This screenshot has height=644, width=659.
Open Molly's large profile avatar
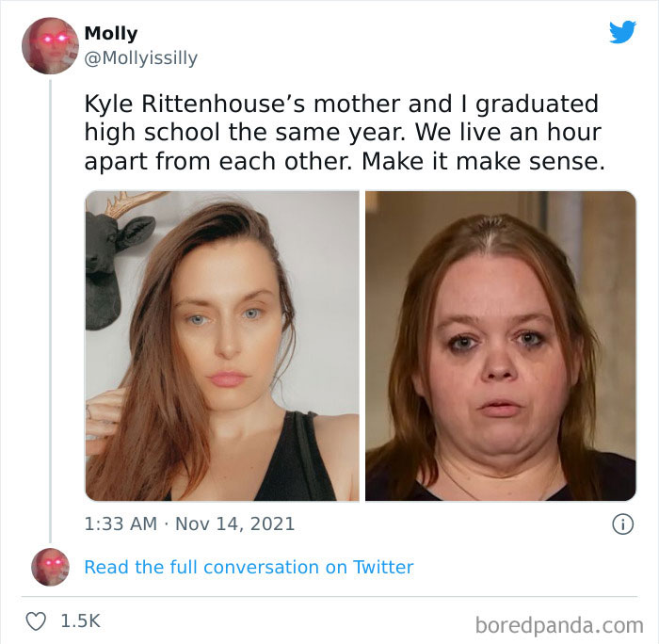(x=50, y=45)
